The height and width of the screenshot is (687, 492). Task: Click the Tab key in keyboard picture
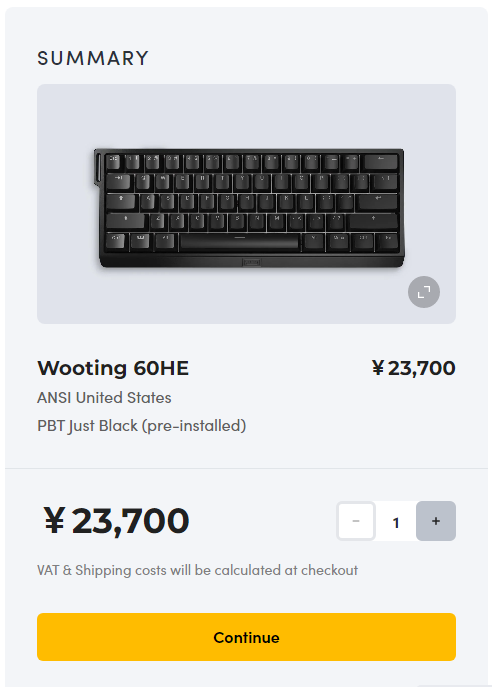(x=119, y=181)
